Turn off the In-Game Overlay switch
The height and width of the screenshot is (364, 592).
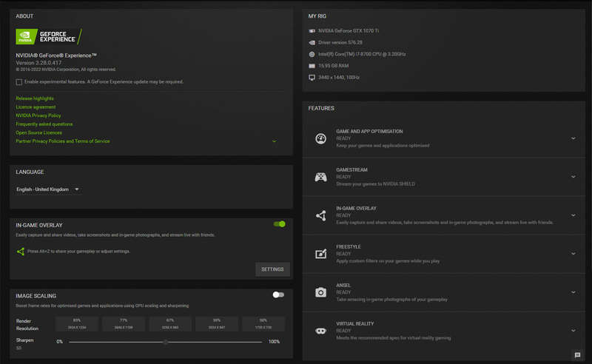(280, 224)
